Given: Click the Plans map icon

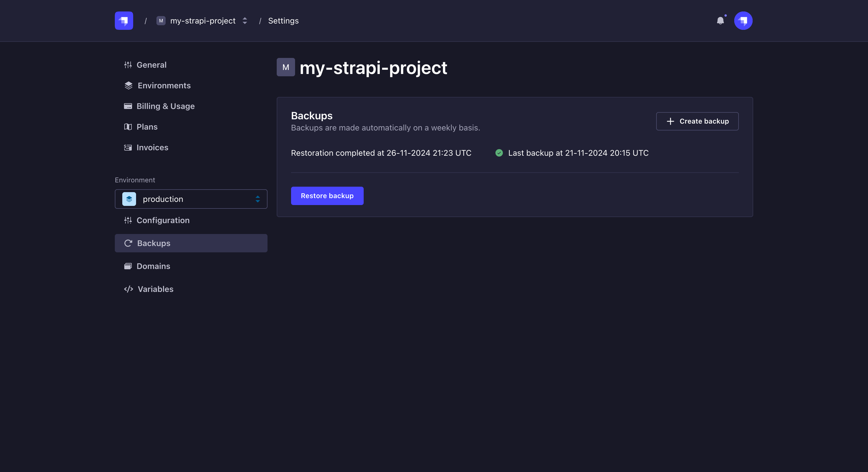Looking at the screenshot, I should pos(128,127).
